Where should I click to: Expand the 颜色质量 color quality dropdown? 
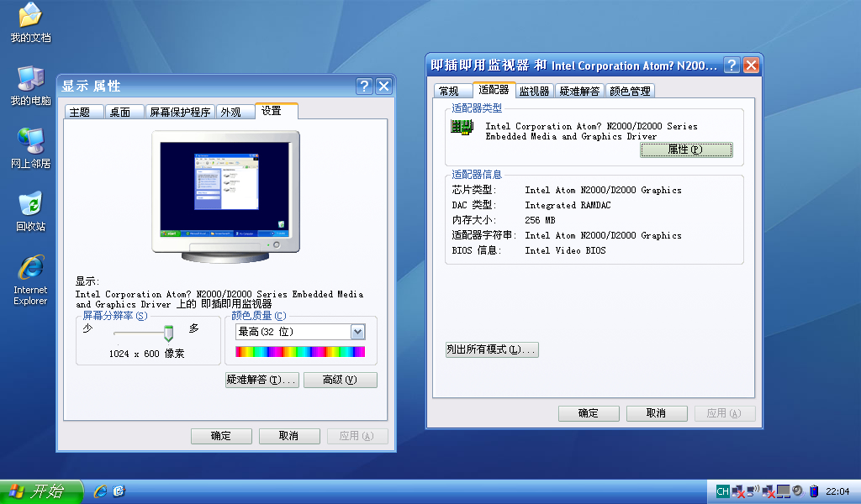[357, 332]
